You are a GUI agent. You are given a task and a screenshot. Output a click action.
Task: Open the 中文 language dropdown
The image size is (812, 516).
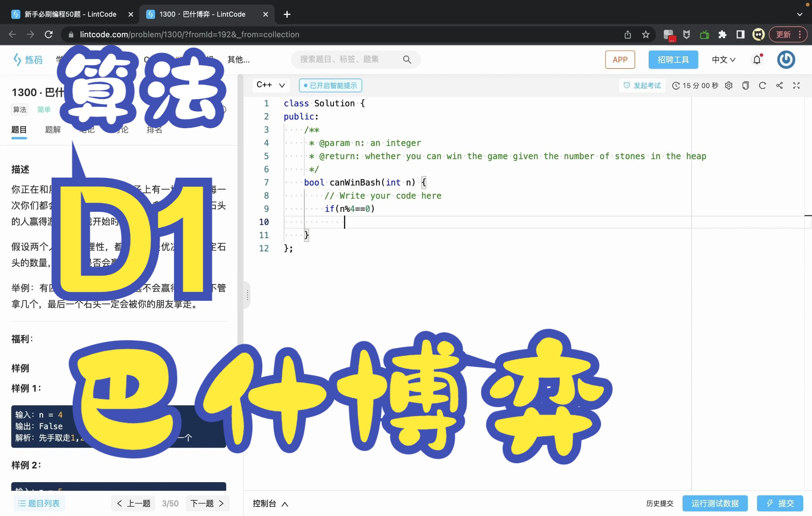(x=723, y=60)
